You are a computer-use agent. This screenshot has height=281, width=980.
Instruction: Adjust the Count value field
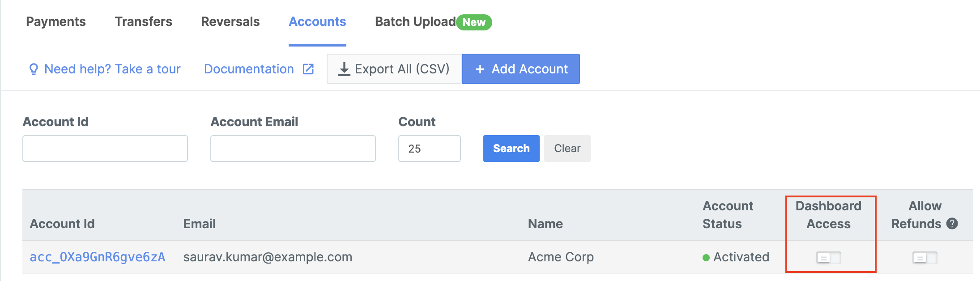click(429, 148)
